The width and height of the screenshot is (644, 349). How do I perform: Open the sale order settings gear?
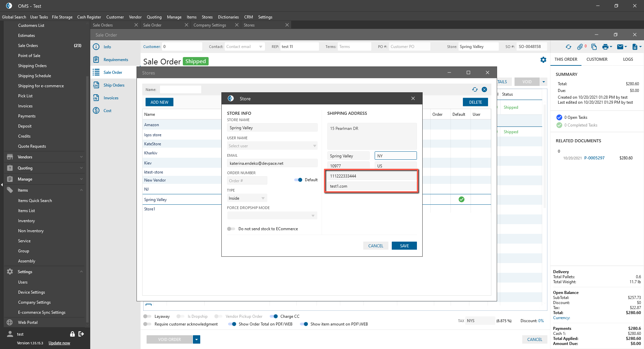pos(543,60)
